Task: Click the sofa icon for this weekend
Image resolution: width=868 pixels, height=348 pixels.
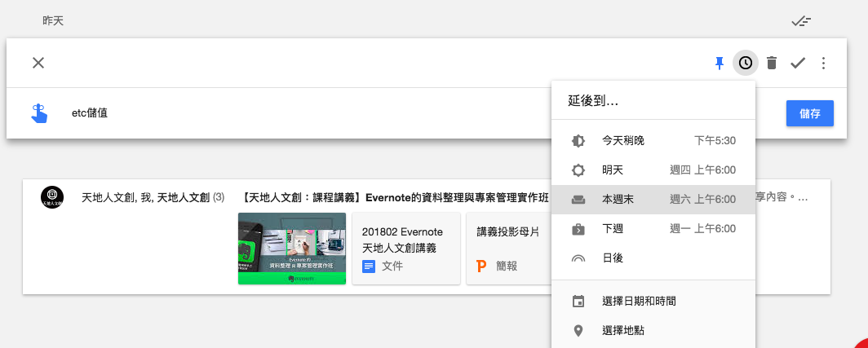Action: 578,200
